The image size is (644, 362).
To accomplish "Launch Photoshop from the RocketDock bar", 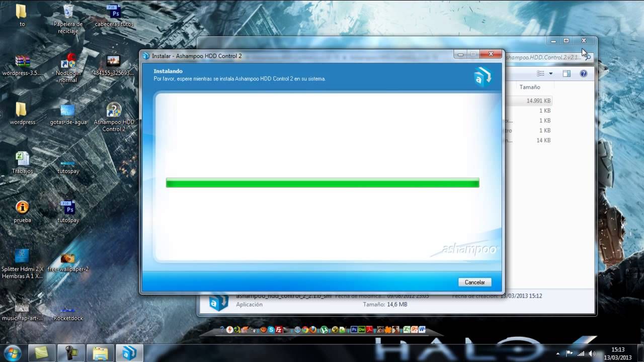I will (354, 330).
